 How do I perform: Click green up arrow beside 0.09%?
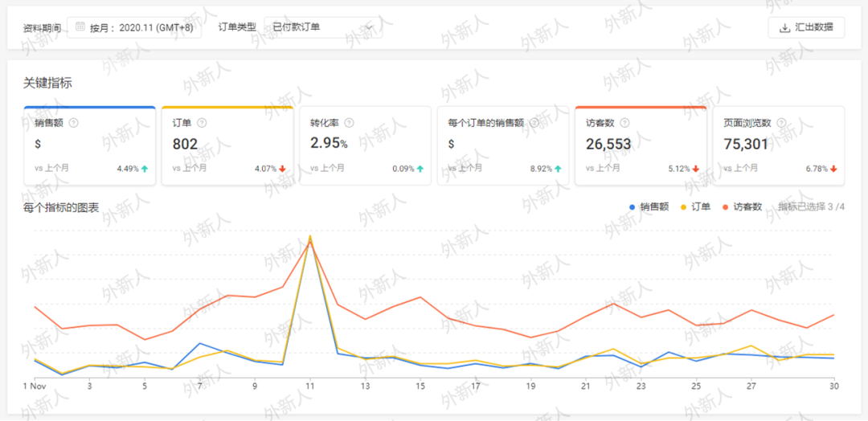click(x=420, y=168)
